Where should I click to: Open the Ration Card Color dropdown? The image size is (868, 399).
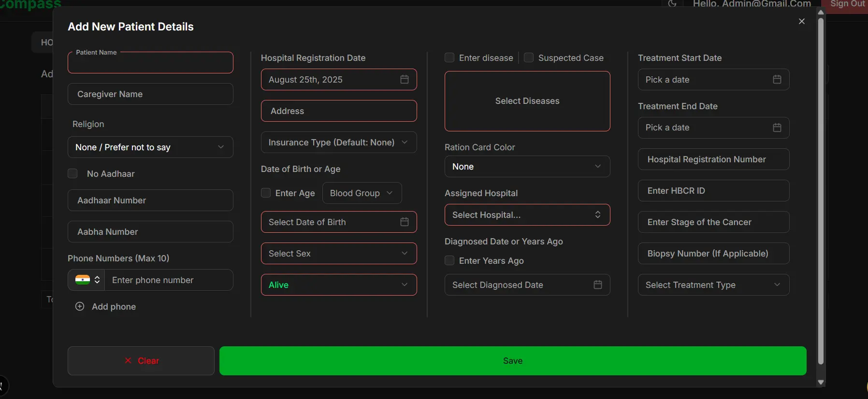527,166
